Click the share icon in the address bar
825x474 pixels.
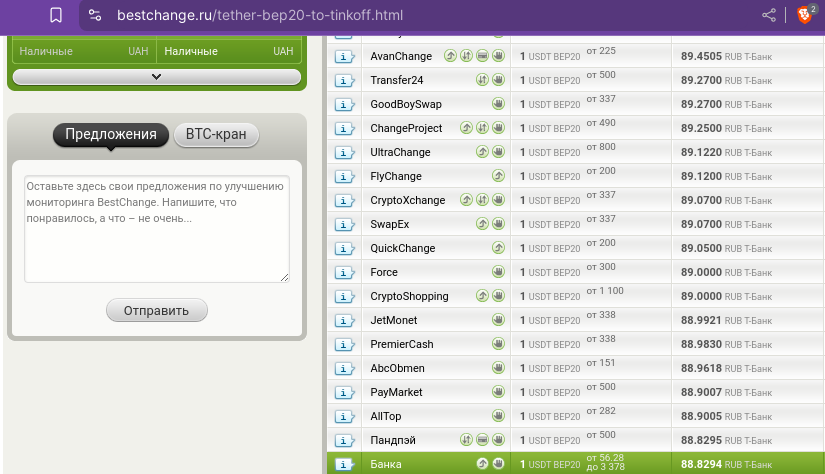click(769, 15)
